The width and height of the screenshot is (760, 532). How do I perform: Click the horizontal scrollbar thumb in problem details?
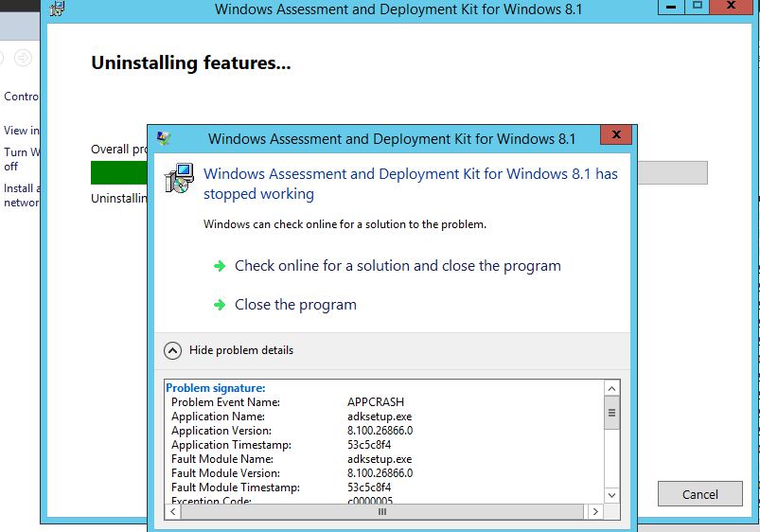382,511
